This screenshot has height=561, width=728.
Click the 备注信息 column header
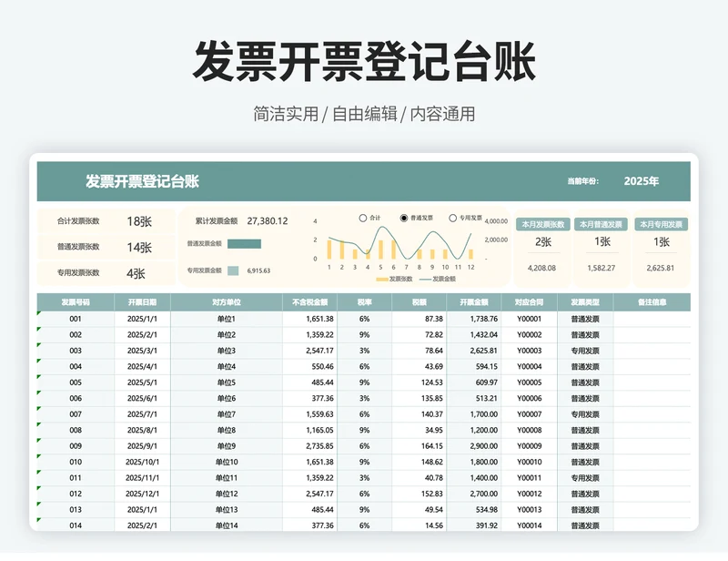coord(652,302)
